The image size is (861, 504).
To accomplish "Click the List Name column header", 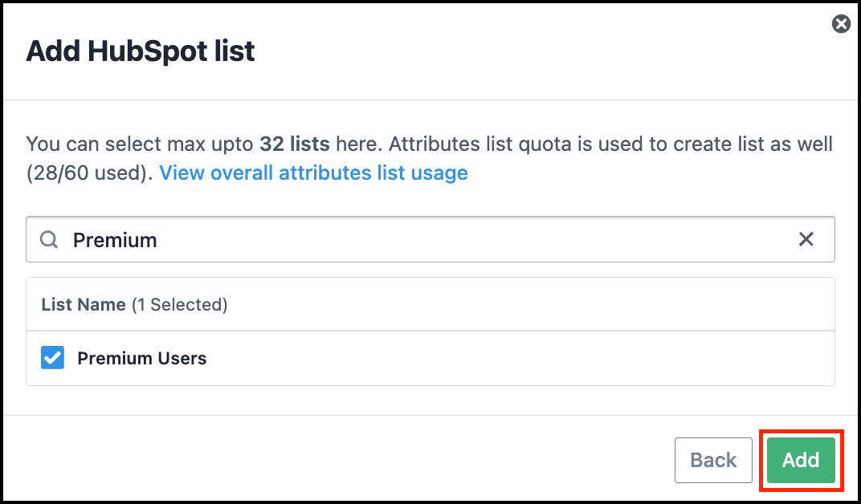I will coord(84,304).
